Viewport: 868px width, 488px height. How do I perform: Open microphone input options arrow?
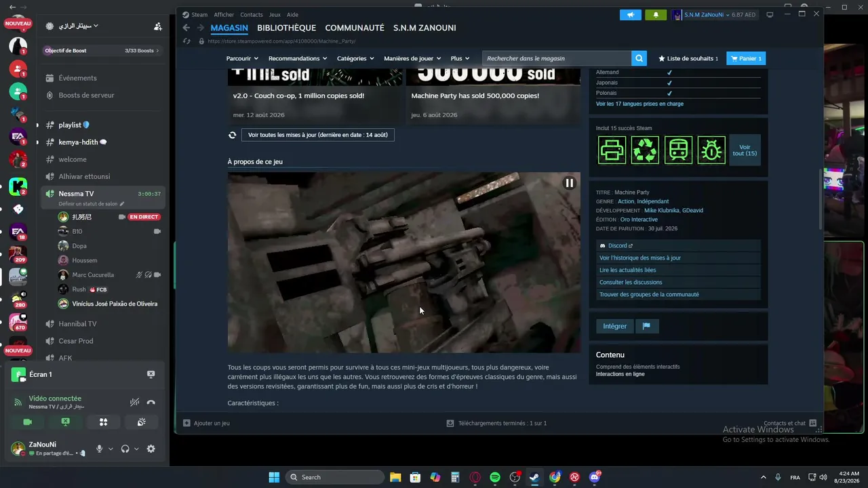(110, 449)
